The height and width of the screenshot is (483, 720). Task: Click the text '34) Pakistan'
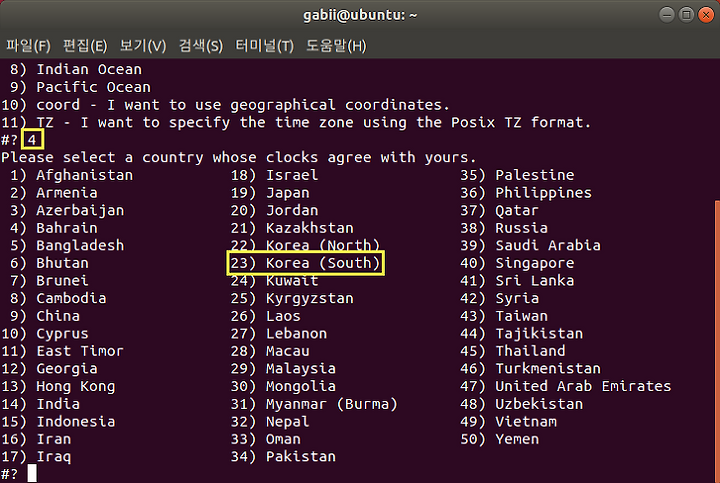283,457
